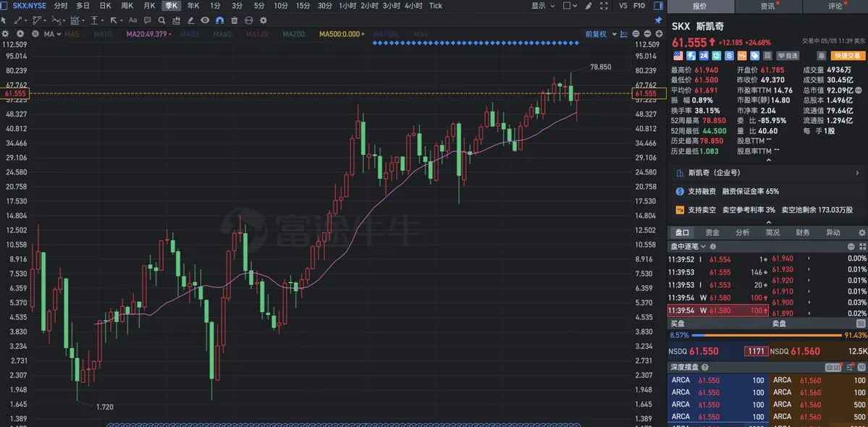Select the polygon shape drawing tool
868x427 pixels.
[37, 20]
